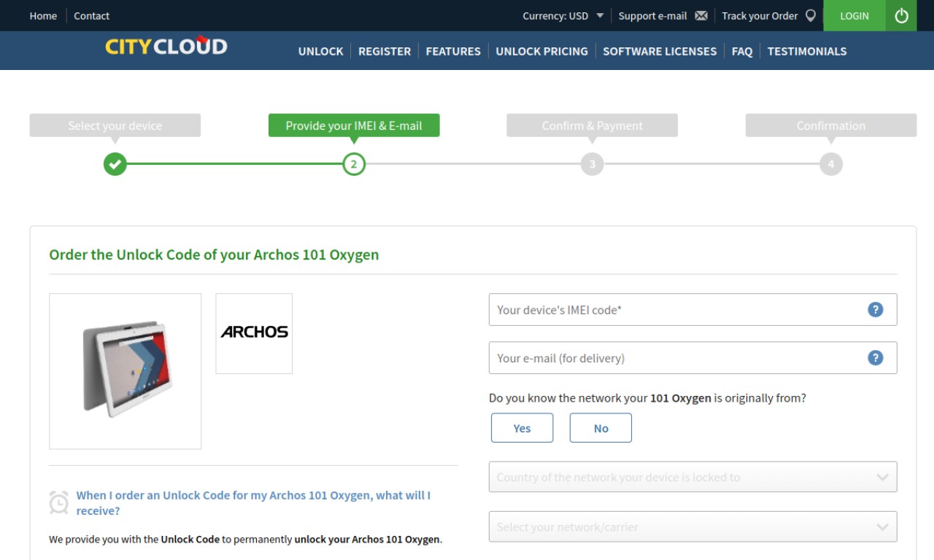
Task: Choose No for knowing the original network
Action: (x=601, y=428)
